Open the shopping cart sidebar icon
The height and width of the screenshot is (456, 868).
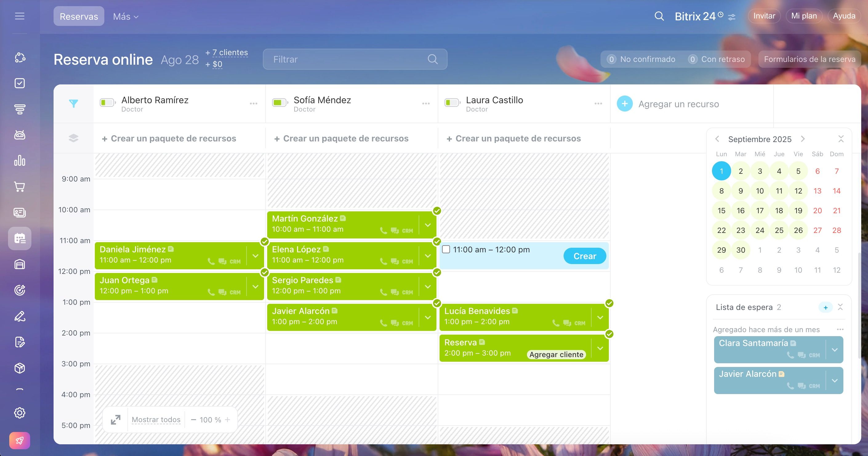[x=19, y=186]
